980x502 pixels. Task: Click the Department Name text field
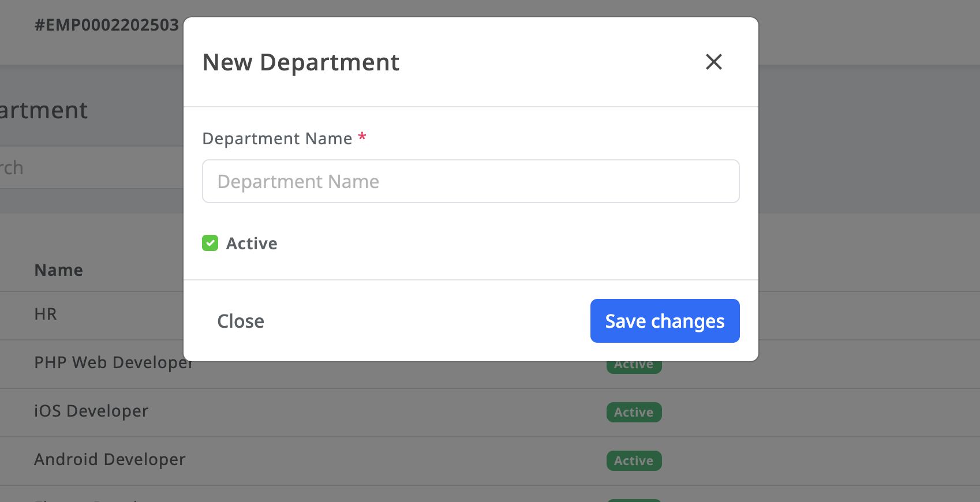coord(470,181)
